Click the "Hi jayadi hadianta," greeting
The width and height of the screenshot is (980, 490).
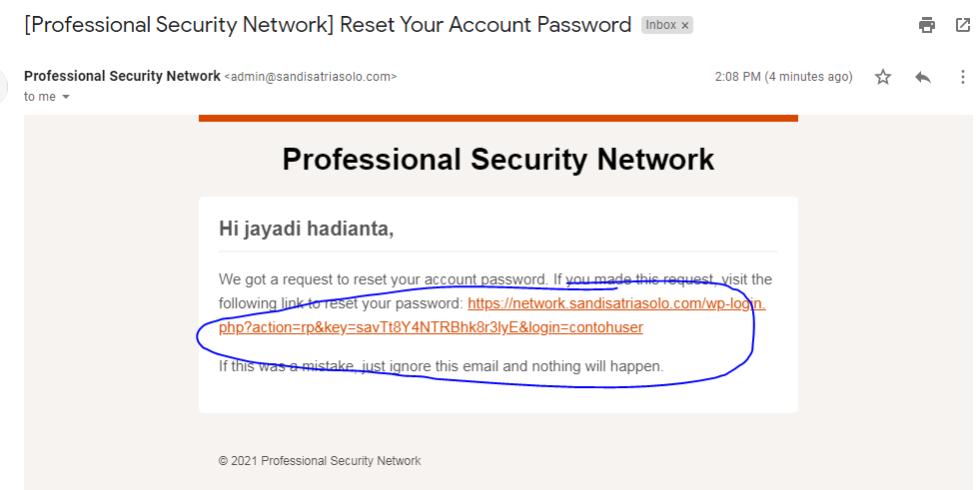306,229
